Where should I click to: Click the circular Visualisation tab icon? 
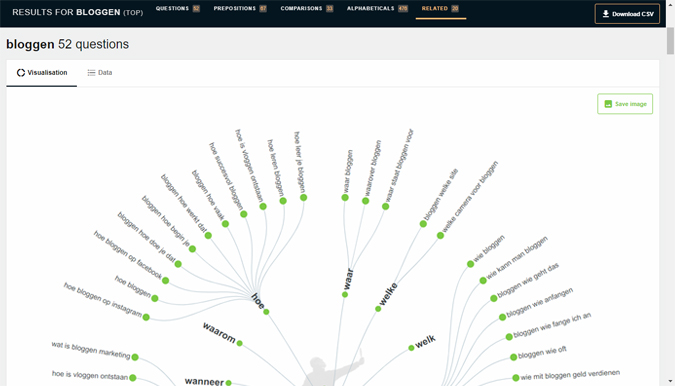click(x=21, y=73)
